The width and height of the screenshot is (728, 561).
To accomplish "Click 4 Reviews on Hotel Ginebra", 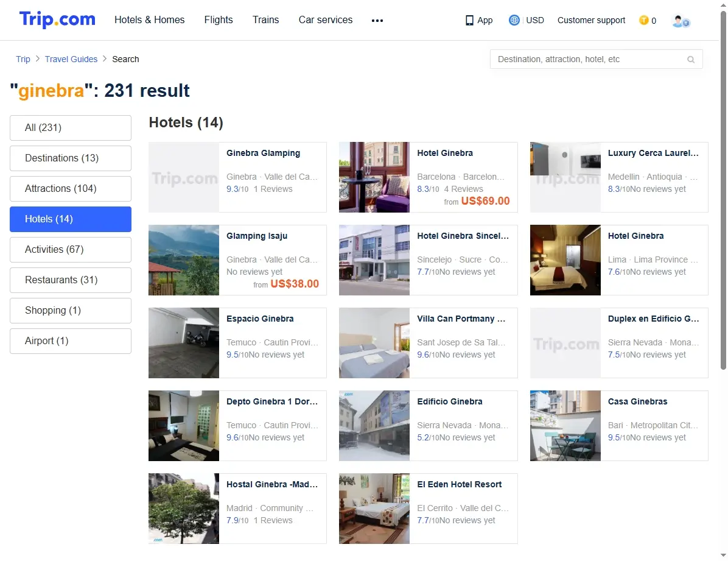I will 463,189.
